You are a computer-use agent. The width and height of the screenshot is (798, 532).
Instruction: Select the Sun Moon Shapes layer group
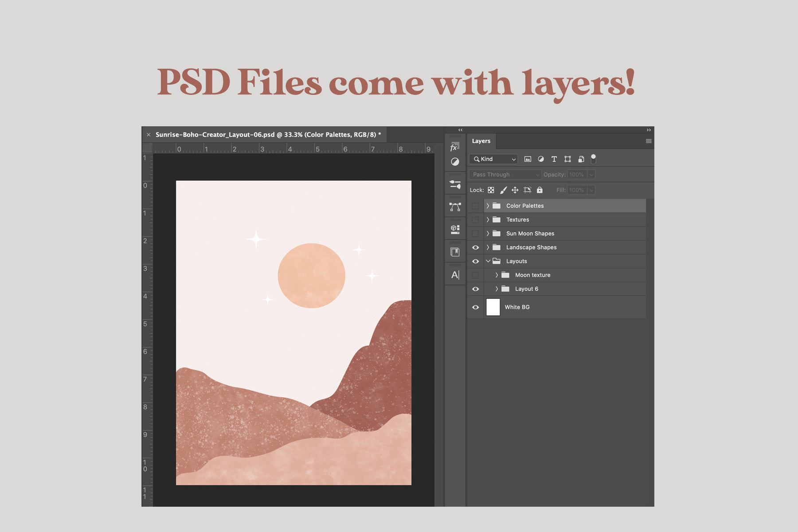click(x=565, y=234)
